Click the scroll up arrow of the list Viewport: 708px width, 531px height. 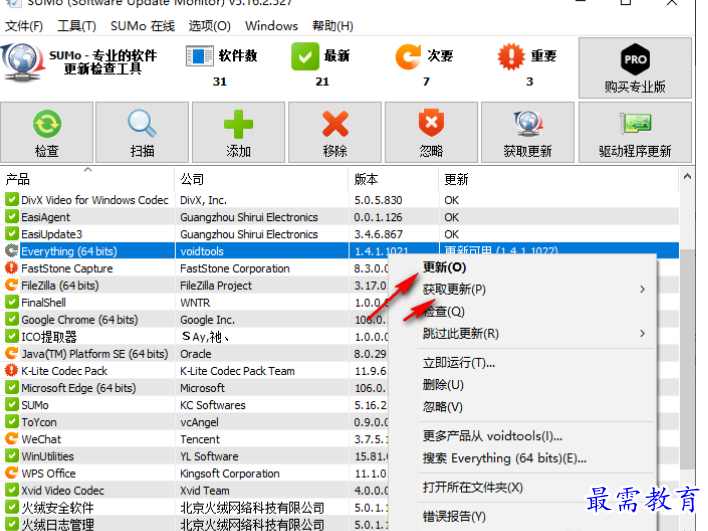(x=687, y=177)
